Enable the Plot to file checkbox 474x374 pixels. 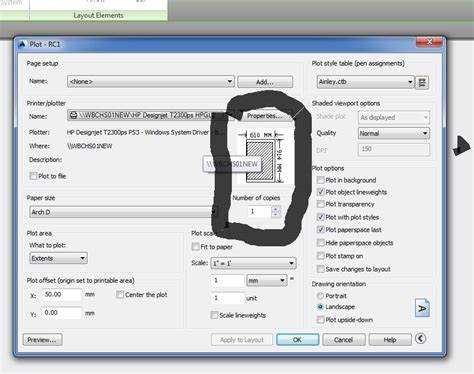(x=33, y=176)
